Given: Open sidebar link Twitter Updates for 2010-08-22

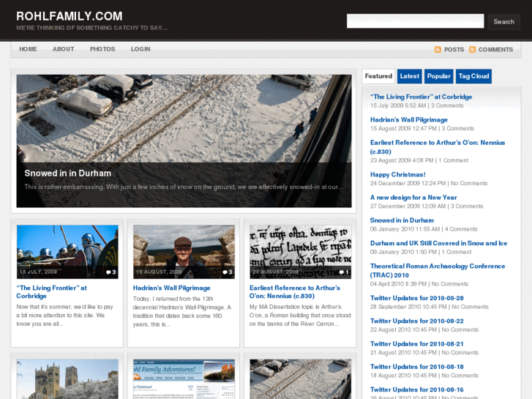Looking at the screenshot, I should coord(416,321).
